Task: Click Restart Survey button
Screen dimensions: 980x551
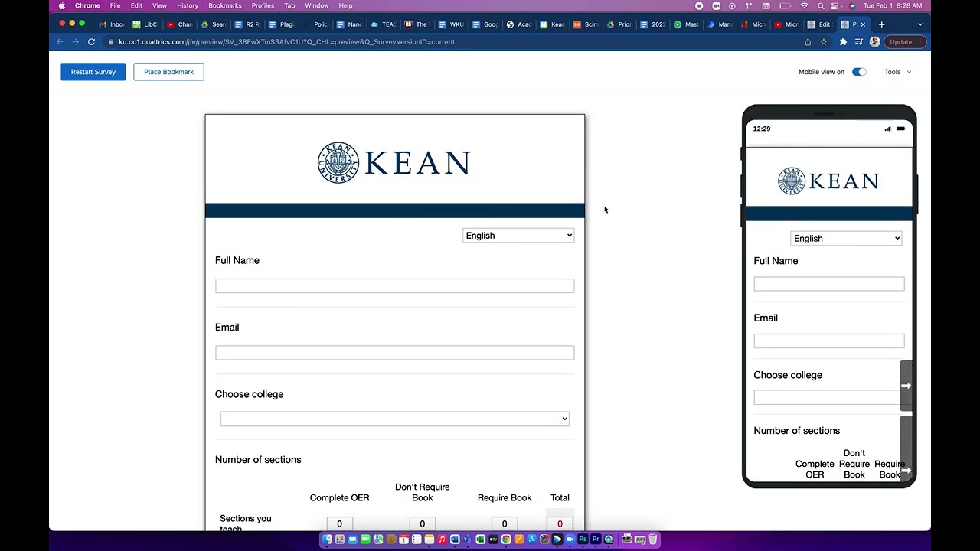Action: (93, 72)
